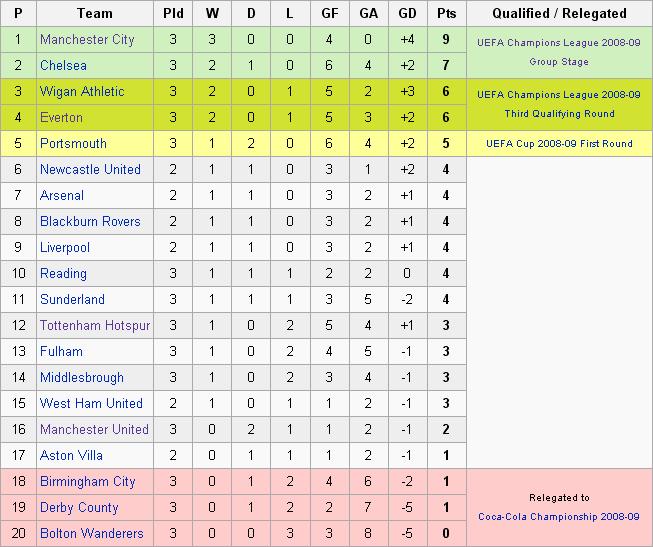Open the Blackburn Rovers link
The height and width of the screenshot is (547, 653).
90,221
